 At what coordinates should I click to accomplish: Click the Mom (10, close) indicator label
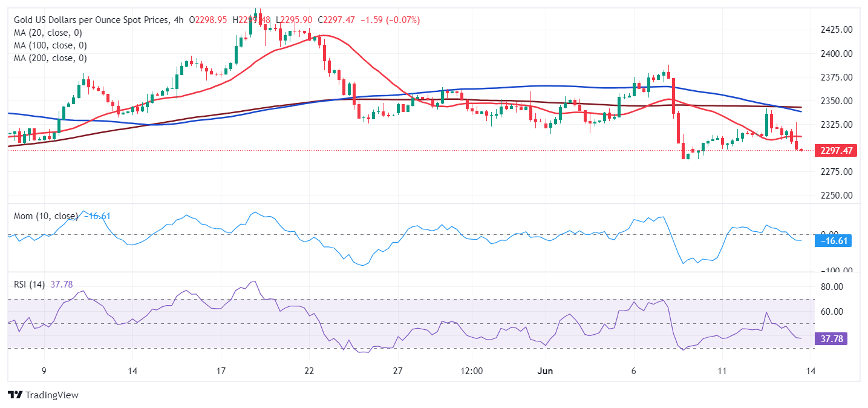[x=46, y=216]
